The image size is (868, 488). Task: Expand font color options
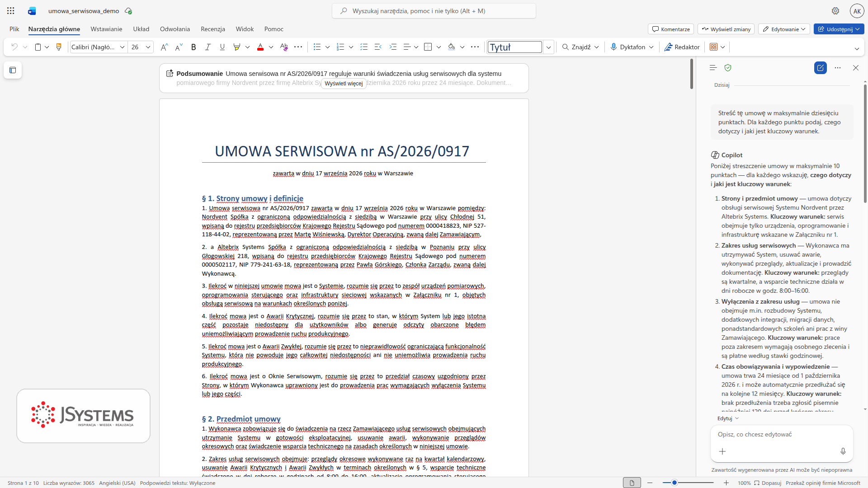pyautogui.click(x=271, y=47)
